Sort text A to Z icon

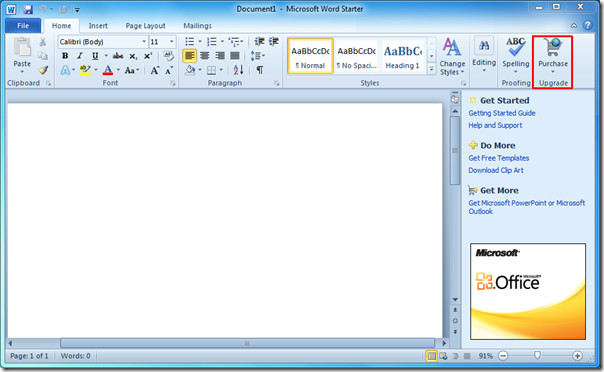click(x=238, y=70)
